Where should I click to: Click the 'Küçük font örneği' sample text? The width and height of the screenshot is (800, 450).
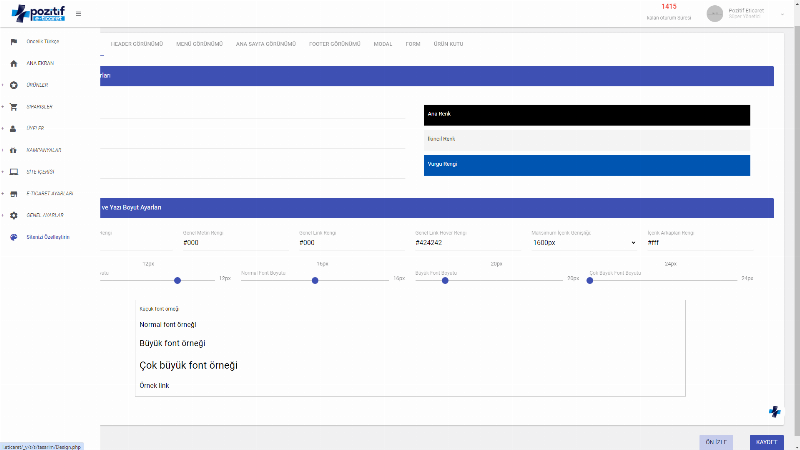click(159, 309)
